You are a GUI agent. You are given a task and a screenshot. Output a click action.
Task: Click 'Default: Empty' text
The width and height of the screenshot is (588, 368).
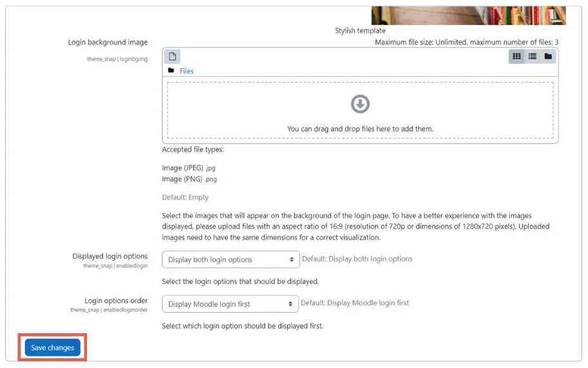point(185,198)
